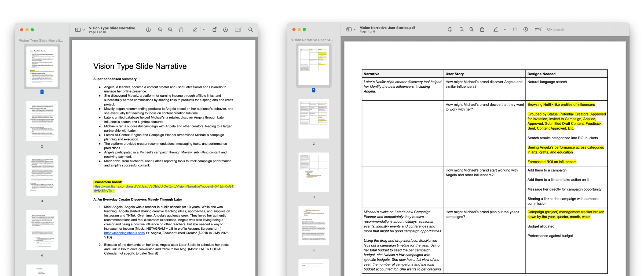
Task: Click 'Vision Narrative User Stories.pdf' window title
Action: 387,28
